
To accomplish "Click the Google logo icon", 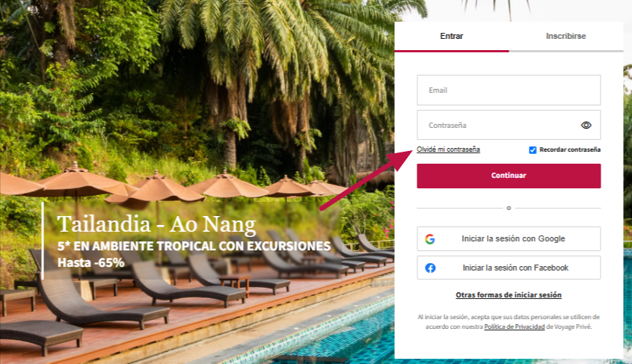I will pyautogui.click(x=430, y=239).
